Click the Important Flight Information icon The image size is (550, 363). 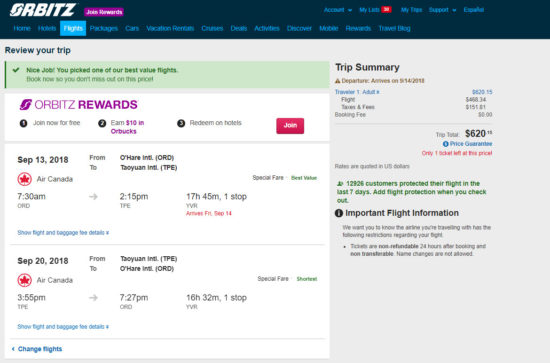pos(338,213)
